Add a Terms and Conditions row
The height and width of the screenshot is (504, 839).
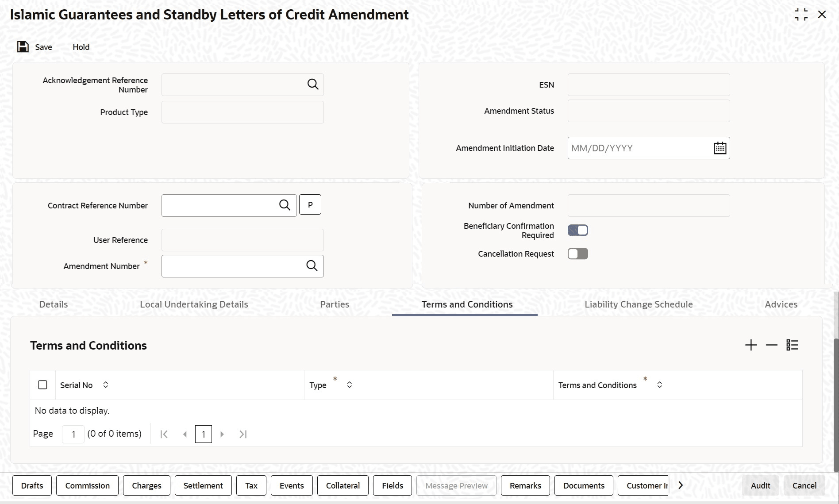pos(751,345)
